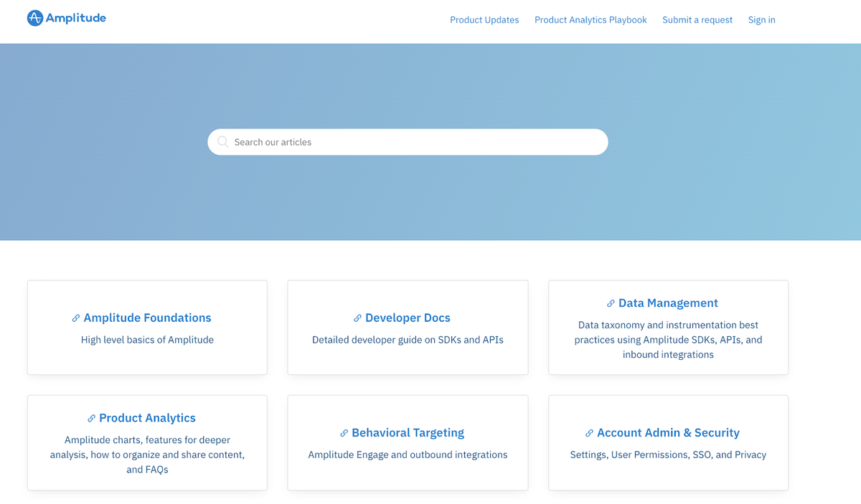Click the Amplitude logo icon
The height and width of the screenshot is (504, 861).
click(35, 19)
